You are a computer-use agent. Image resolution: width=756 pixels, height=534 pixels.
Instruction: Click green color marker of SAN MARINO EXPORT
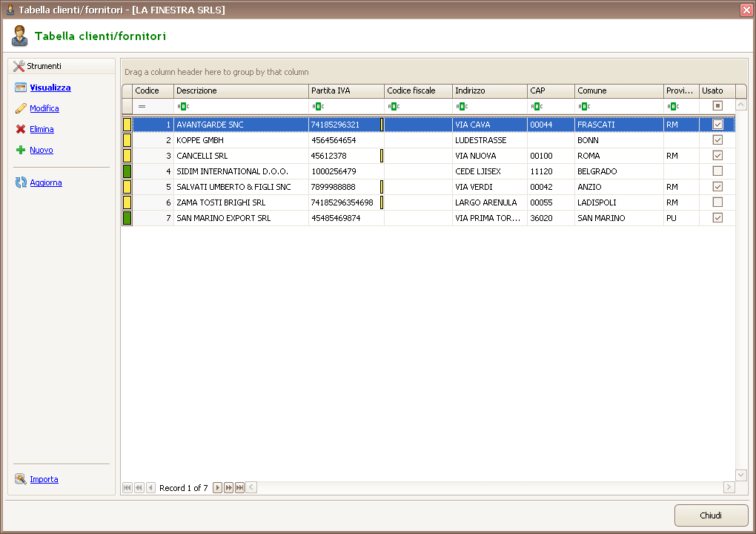click(x=127, y=218)
